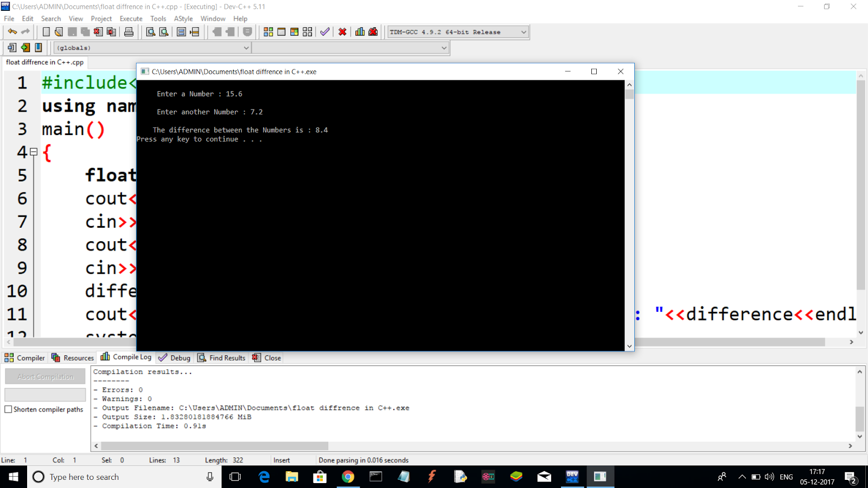Open the Execute menu
This screenshot has height=488, width=868.
pyautogui.click(x=131, y=18)
